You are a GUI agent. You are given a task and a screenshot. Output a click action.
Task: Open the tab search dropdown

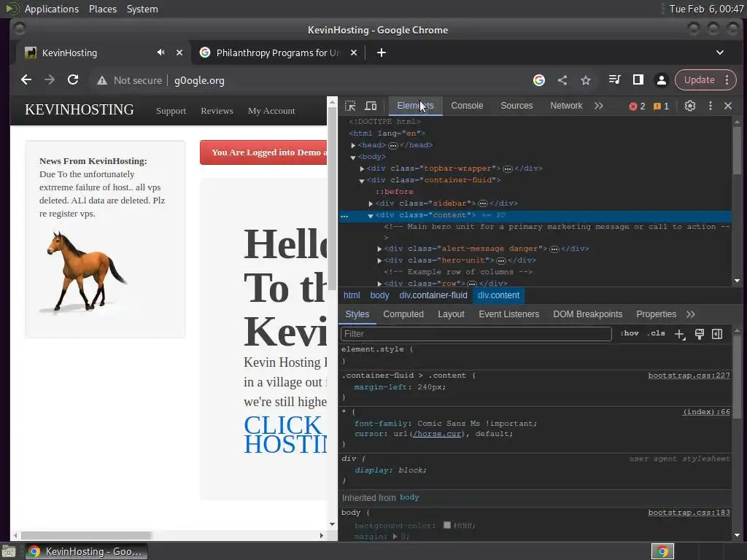point(720,52)
